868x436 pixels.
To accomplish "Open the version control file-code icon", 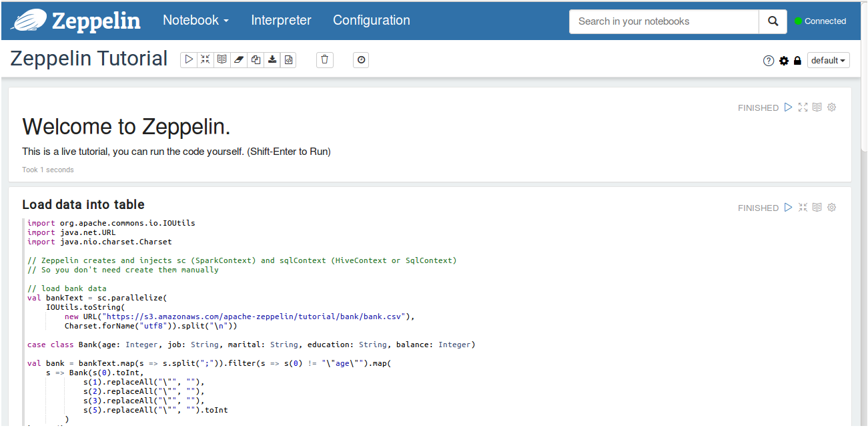I will click(288, 60).
